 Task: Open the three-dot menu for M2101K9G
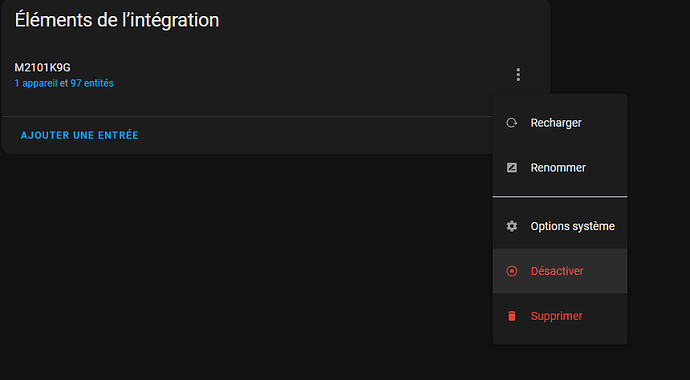tap(518, 75)
